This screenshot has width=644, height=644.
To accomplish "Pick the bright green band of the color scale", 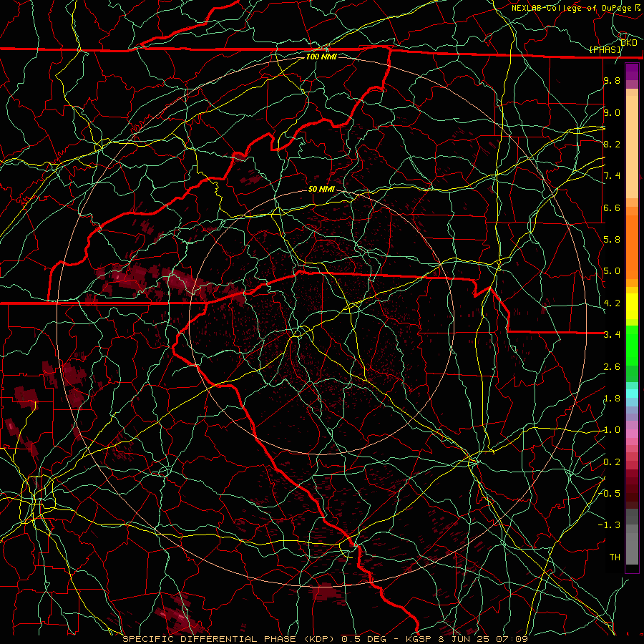I will point(632,345).
